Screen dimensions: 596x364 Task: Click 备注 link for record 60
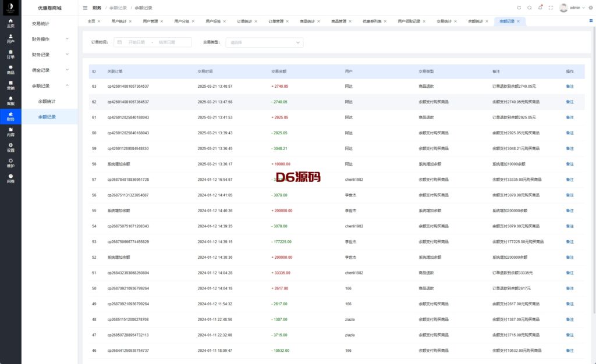pyautogui.click(x=570, y=133)
